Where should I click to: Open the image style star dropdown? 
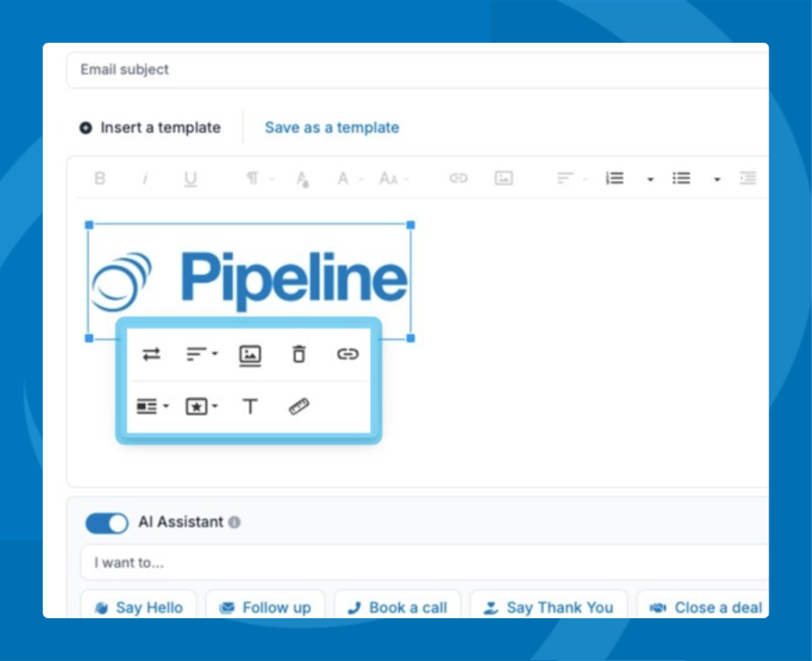click(x=201, y=406)
